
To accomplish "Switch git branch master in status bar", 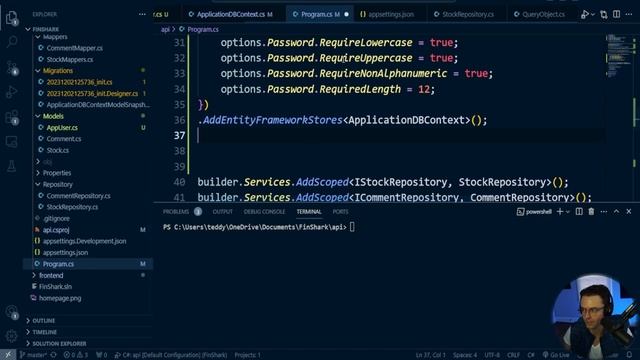I will tap(33, 355).
